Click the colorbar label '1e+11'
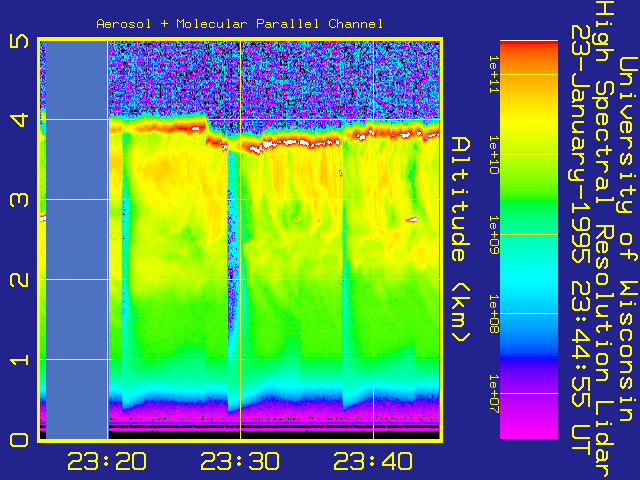This screenshot has width=640, height=480. [x=493, y=74]
